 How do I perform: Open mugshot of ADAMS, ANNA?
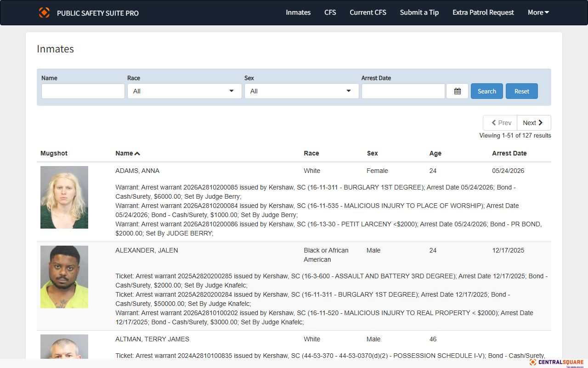(64, 197)
